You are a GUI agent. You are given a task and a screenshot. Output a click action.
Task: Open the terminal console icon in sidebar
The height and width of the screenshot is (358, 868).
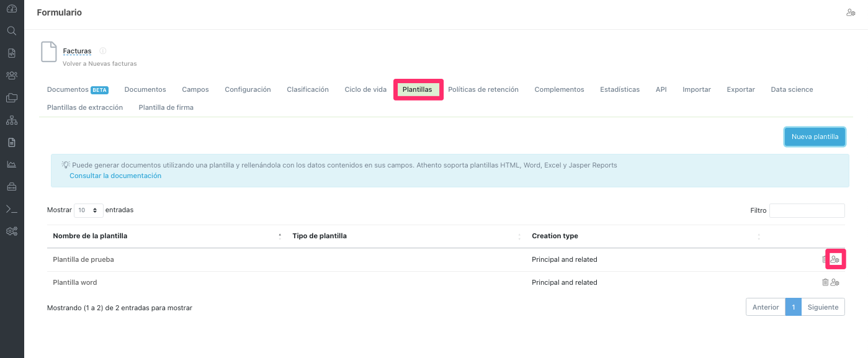coord(11,209)
